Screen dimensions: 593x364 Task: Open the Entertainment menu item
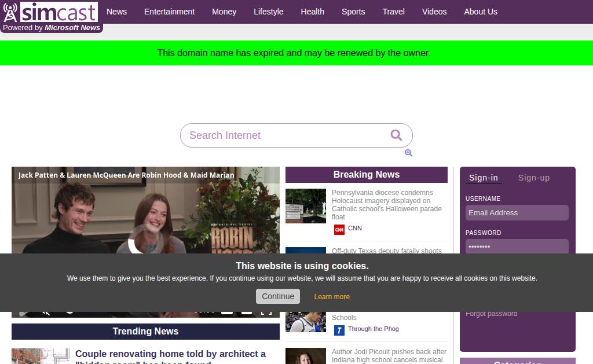tap(169, 12)
